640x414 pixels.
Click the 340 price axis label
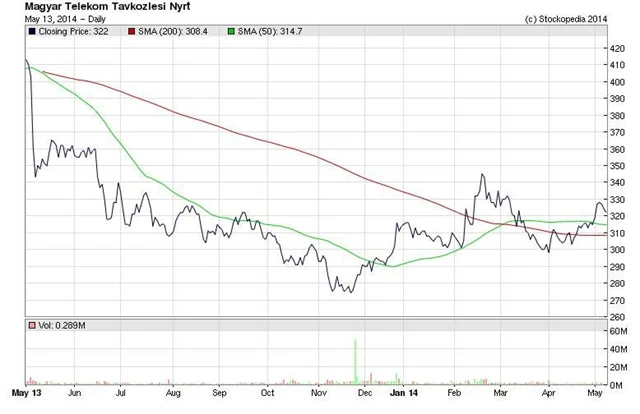point(617,183)
